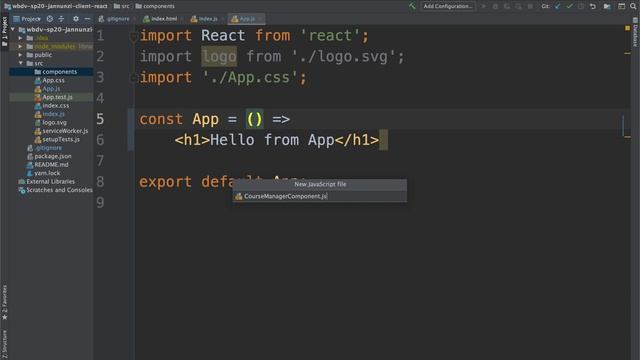Open Project panel settings gear

click(76, 19)
